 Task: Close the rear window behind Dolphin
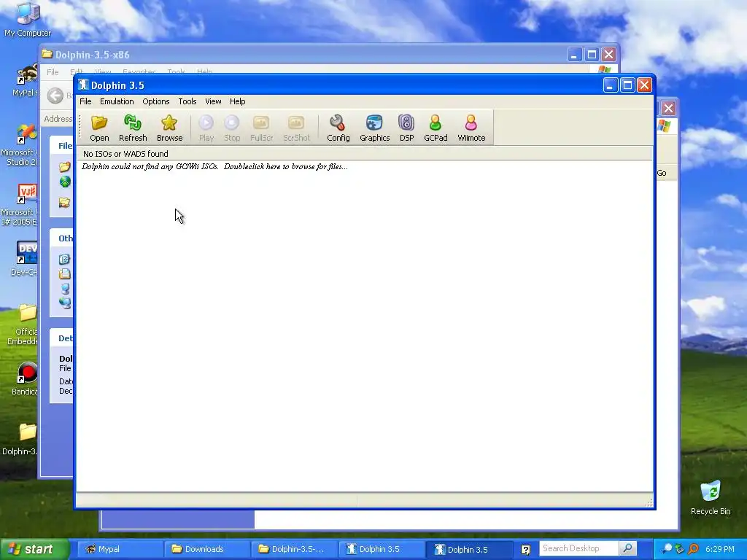tap(668, 108)
